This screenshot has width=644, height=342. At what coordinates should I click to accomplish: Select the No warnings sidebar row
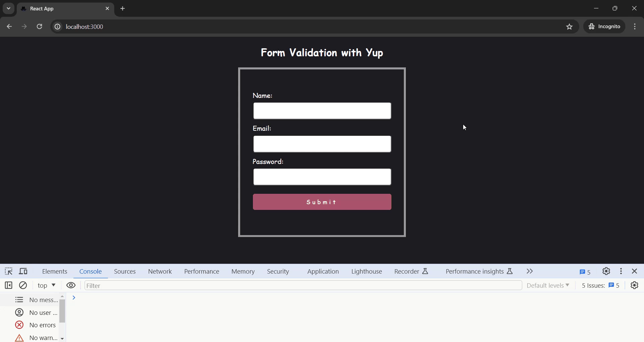click(30, 337)
